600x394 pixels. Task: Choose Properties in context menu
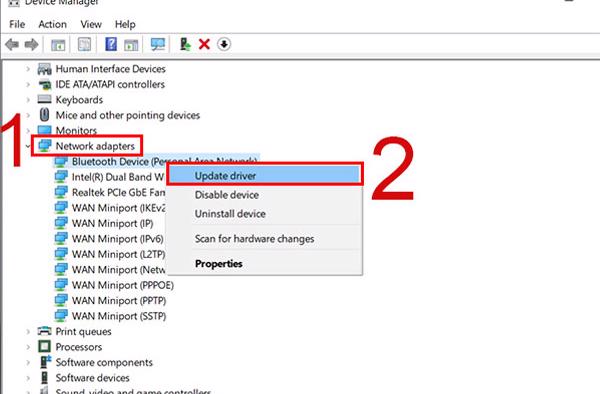pyautogui.click(x=265, y=264)
